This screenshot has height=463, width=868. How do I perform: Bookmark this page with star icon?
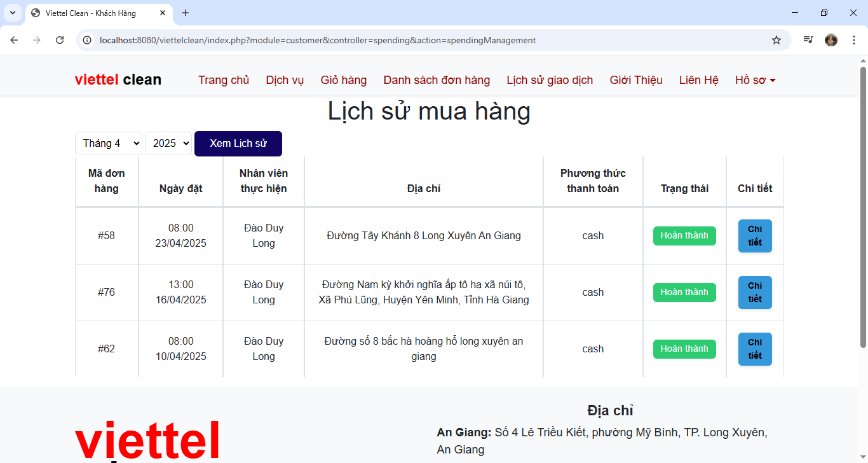[776, 40]
